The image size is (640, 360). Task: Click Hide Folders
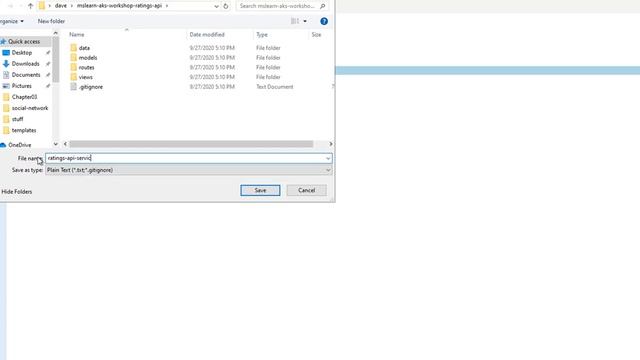17,191
